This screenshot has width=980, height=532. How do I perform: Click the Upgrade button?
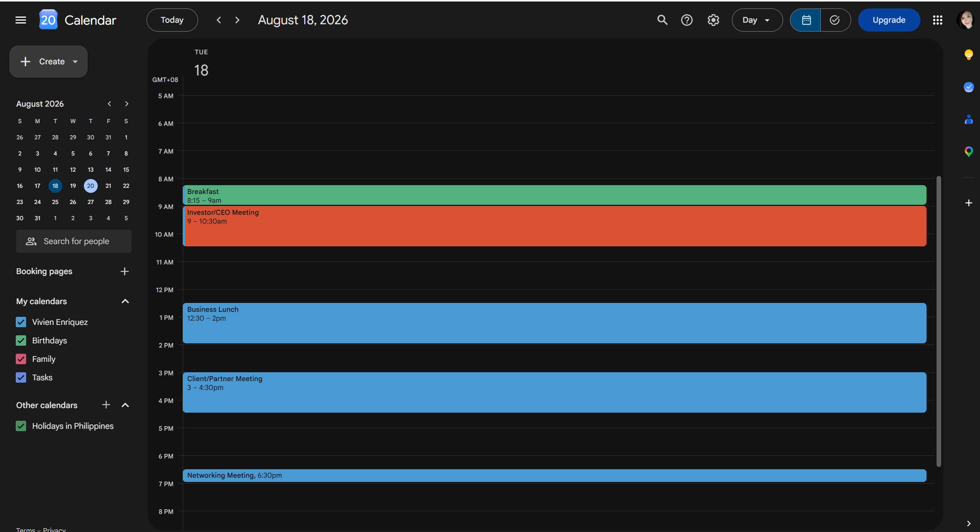tap(889, 20)
